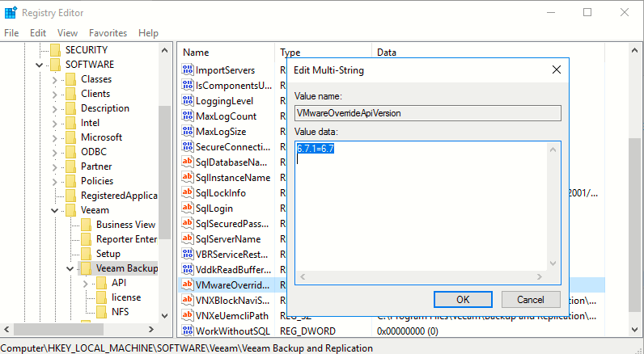
Task: Collapse the Veeam key
Action: (x=55, y=210)
